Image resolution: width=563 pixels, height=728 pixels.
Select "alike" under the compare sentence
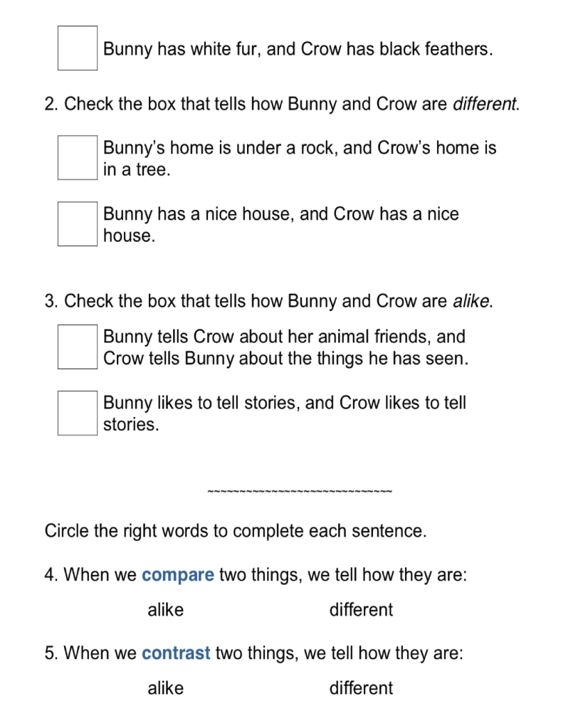[165, 610]
